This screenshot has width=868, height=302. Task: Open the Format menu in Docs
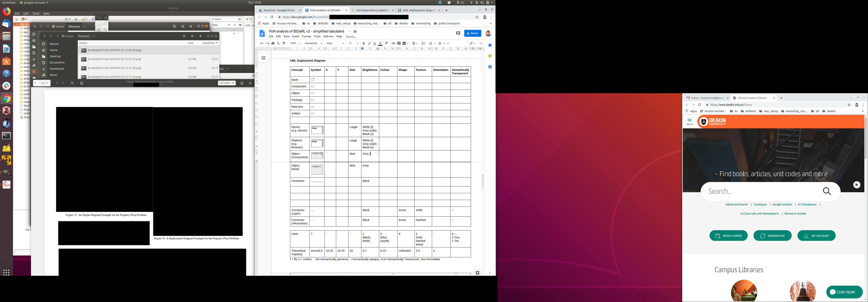coord(306,36)
